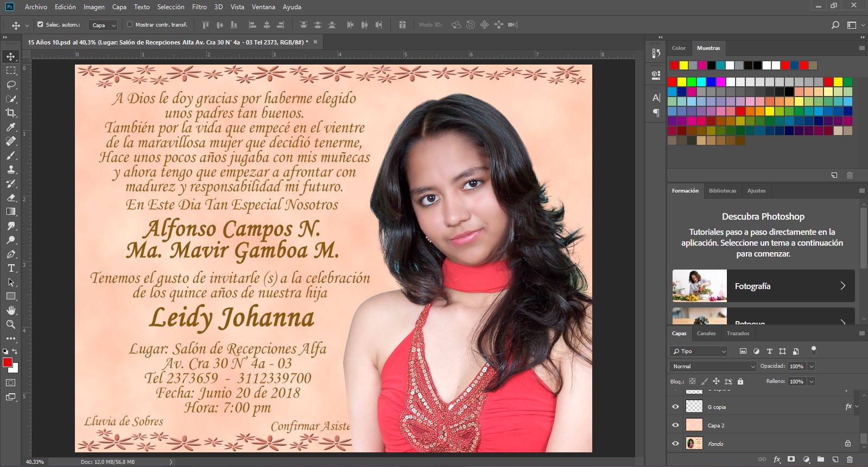The width and height of the screenshot is (868, 467).
Task: Click the Fondo layer thumbnail
Action: pos(694,444)
